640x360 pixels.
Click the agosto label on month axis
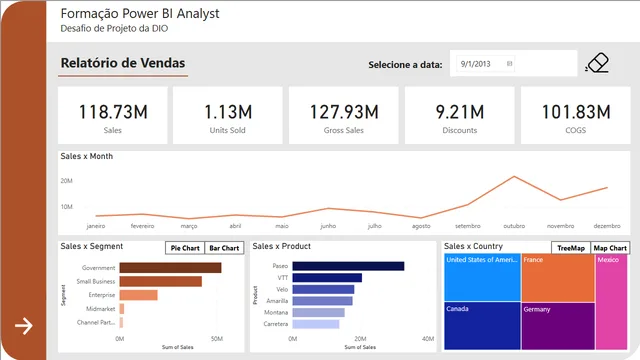coord(421,226)
